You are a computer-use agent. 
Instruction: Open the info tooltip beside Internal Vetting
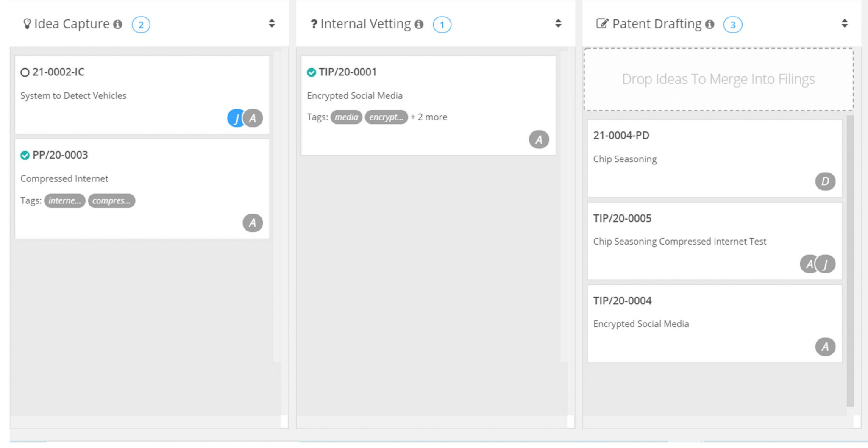(x=419, y=24)
